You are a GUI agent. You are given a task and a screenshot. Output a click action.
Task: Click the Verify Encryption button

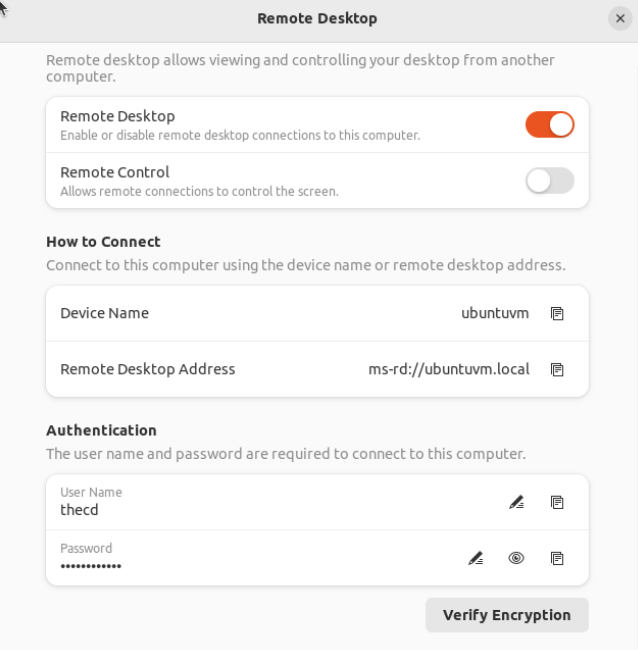(507, 615)
